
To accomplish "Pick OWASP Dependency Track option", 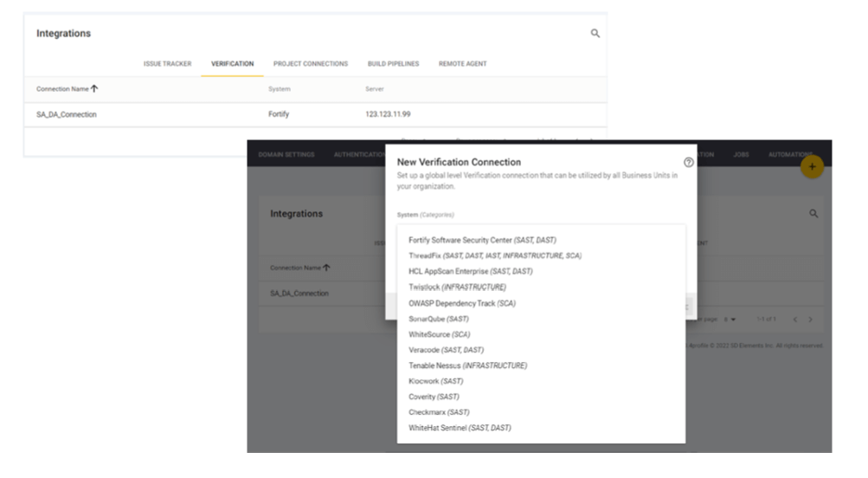I will click(x=462, y=303).
